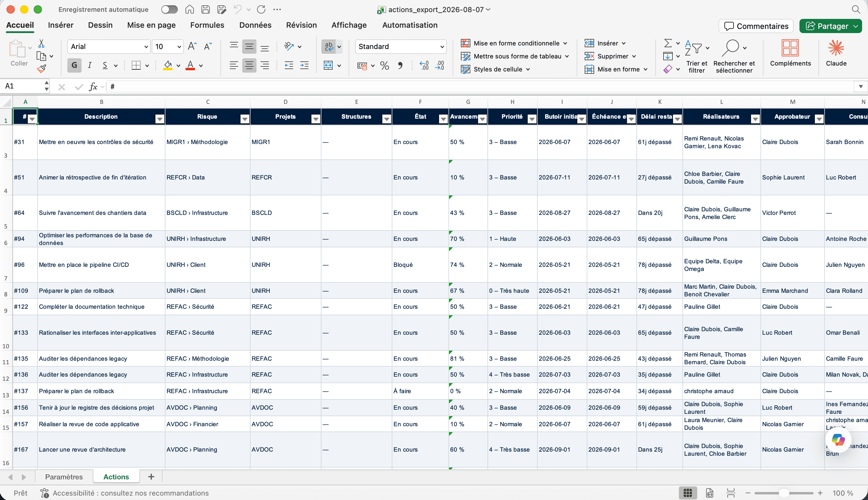Open Compléments add-ins
868x500 pixels.
point(790,53)
